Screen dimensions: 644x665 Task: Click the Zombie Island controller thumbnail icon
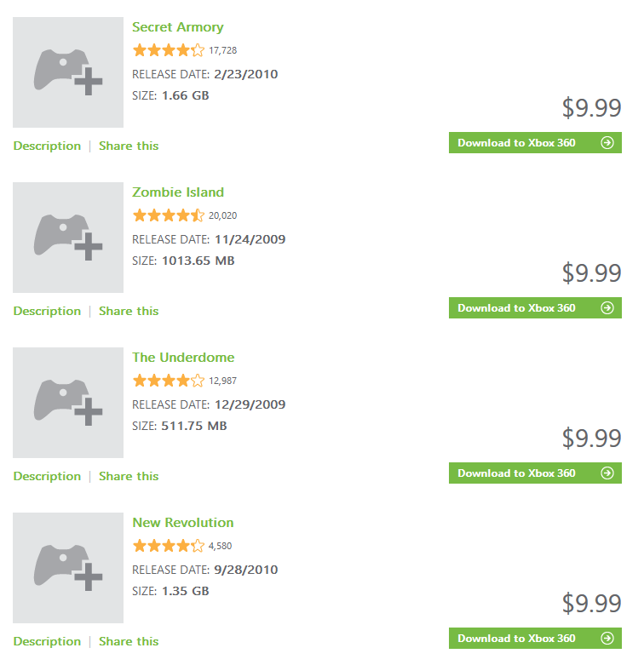click(x=68, y=238)
